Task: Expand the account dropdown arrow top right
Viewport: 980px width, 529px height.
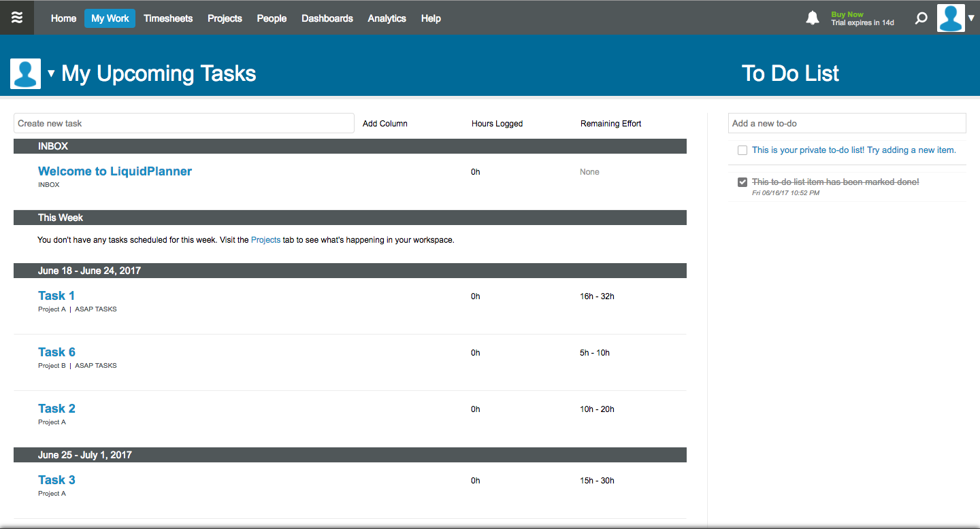Action: (971, 19)
